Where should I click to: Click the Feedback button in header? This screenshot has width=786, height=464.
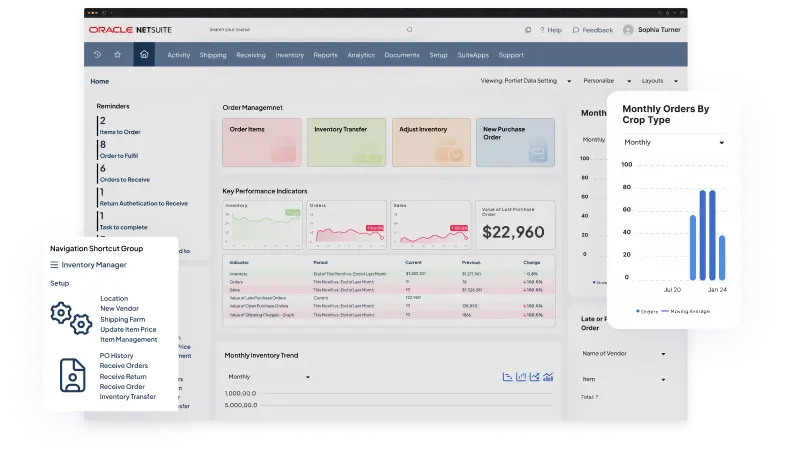tap(591, 30)
